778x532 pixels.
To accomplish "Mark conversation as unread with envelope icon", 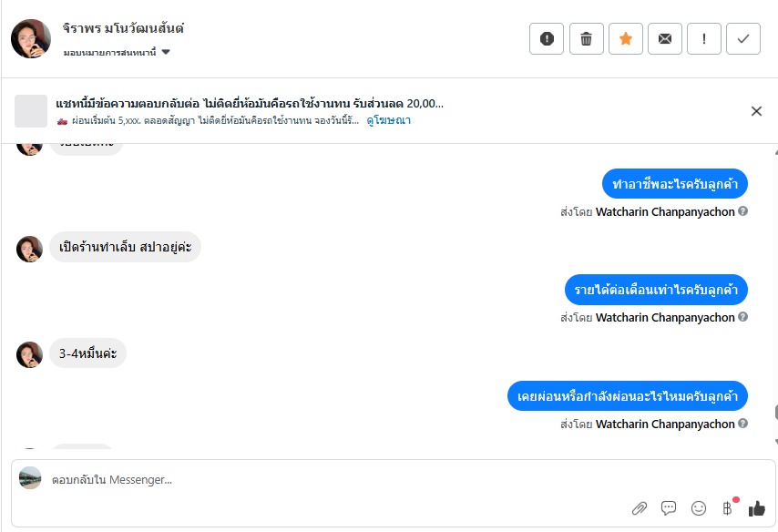I will 665,38.
